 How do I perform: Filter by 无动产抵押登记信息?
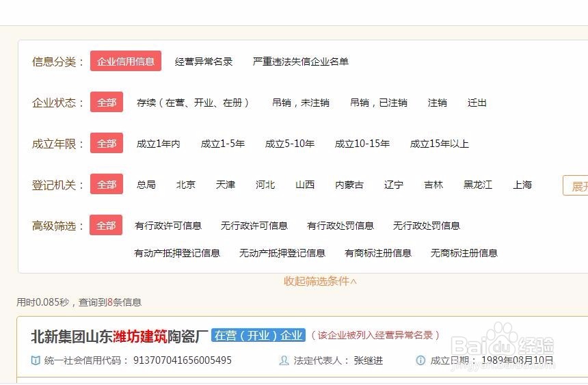[282, 253]
